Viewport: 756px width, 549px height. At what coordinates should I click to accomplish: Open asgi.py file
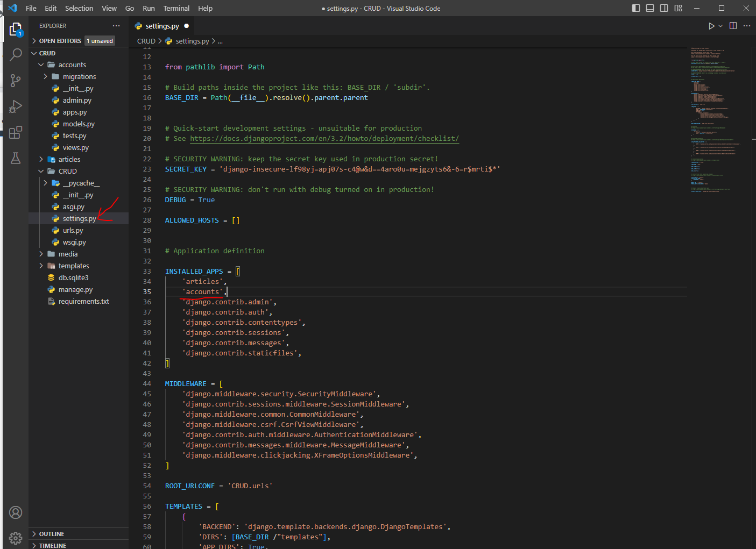(79, 206)
